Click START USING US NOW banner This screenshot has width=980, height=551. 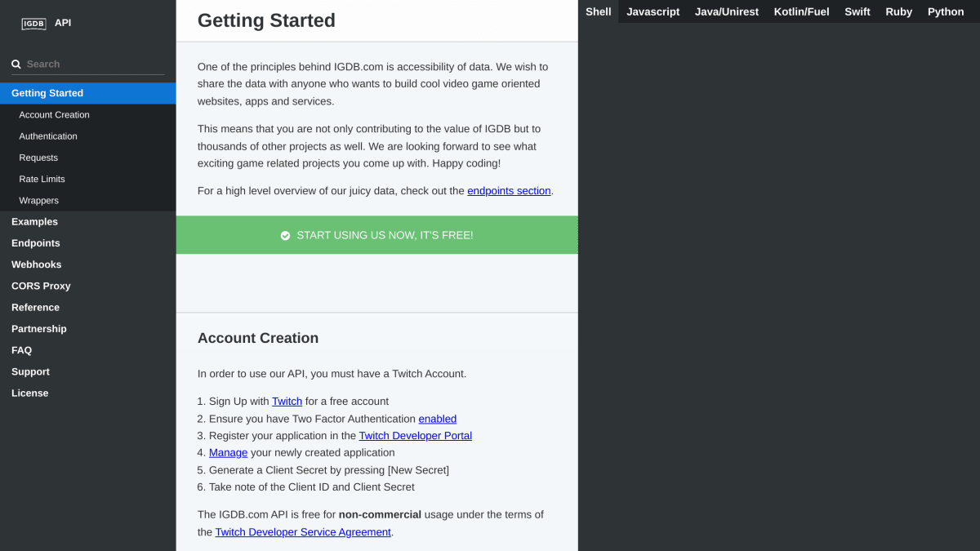[x=376, y=235]
